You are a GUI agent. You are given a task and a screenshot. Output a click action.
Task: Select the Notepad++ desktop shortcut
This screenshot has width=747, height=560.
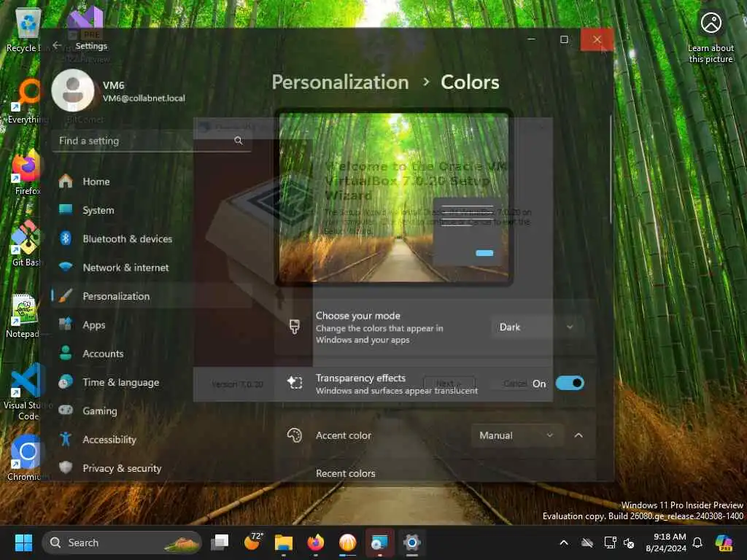pos(24,315)
